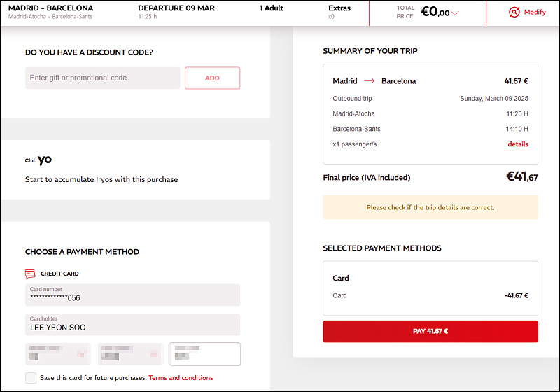Click the DEPARTURE 09 MAR header

click(176, 8)
